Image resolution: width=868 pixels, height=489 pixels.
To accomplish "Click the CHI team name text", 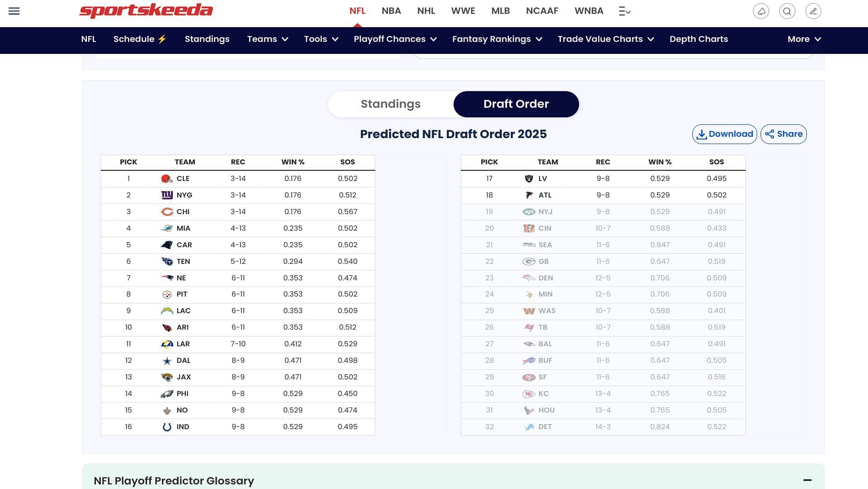I will click(x=183, y=212).
